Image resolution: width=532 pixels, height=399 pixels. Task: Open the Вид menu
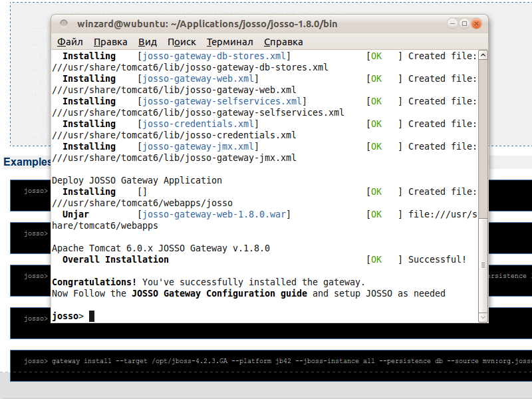(x=147, y=42)
